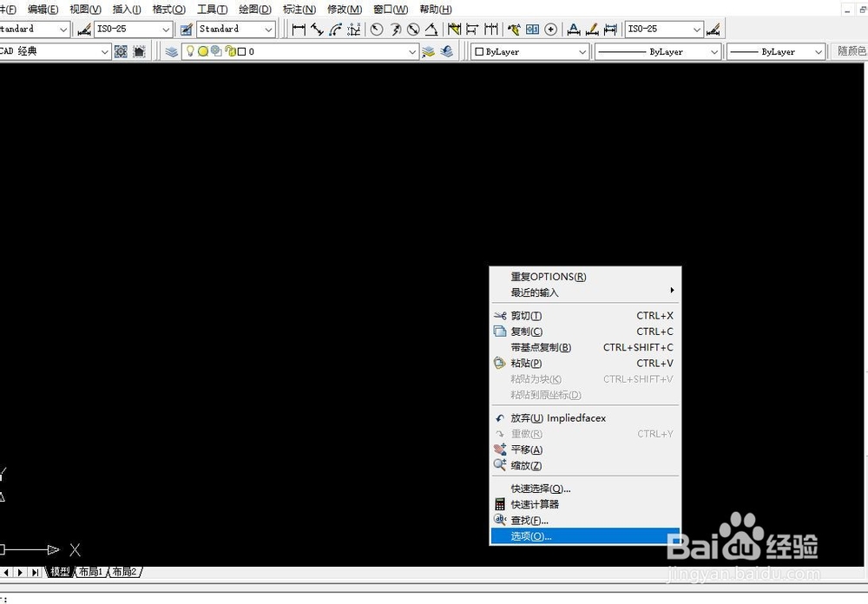This screenshot has height=604, width=868.
Task: Open the Table Style manager icon
Action: click(x=187, y=29)
